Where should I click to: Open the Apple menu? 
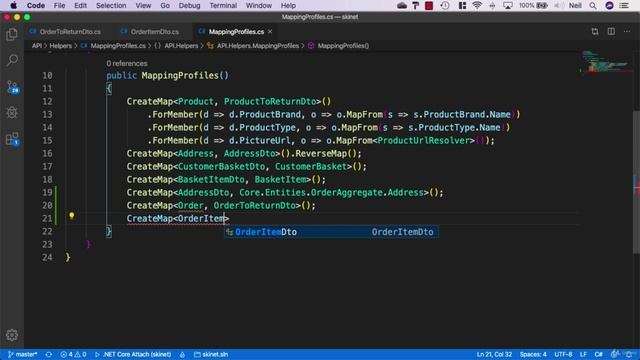13,5
